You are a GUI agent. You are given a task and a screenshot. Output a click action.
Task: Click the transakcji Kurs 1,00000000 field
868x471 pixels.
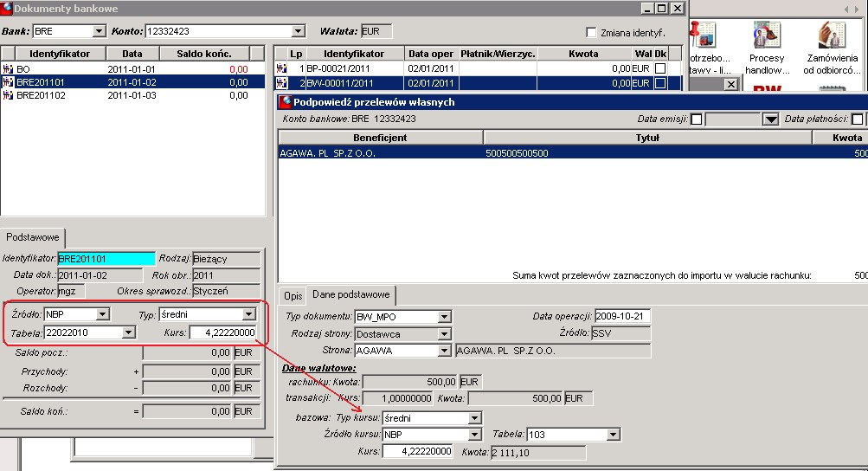(x=398, y=398)
